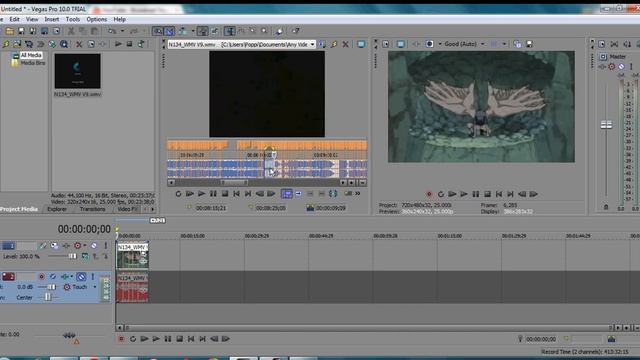The height and width of the screenshot is (360, 640).
Task: Unmute audio track 2
Action: 81,277
